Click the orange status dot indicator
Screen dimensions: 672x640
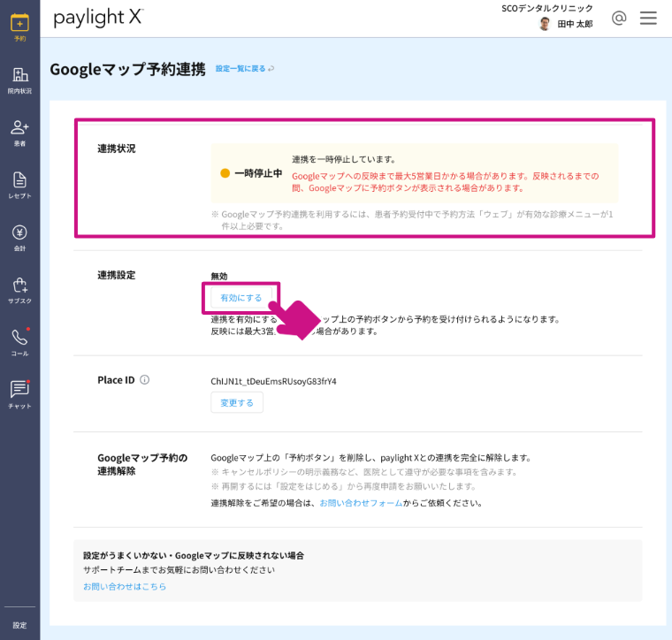coord(225,173)
